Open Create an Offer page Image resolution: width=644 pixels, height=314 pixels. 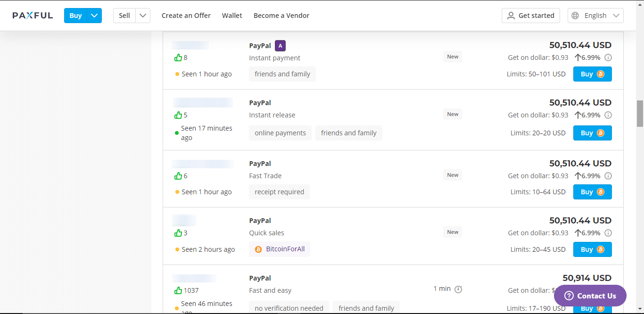[x=186, y=16]
